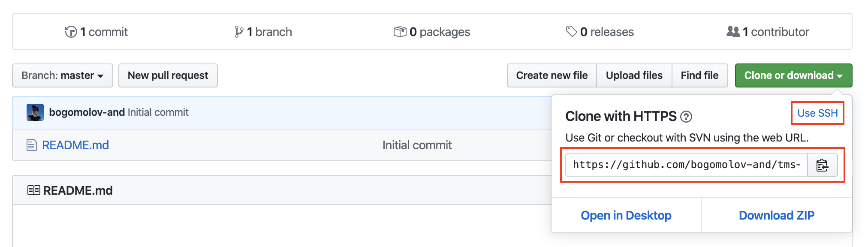The image size is (868, 247).
Task: Switch to Use SSH clone option
Action: tap(817, 113)
